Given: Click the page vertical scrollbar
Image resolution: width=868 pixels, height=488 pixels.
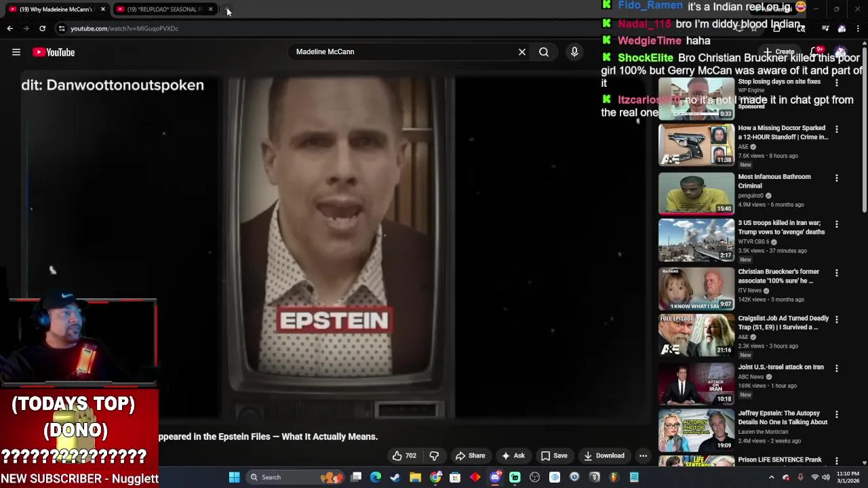Looking at the screenshot, I should (865, 130).
